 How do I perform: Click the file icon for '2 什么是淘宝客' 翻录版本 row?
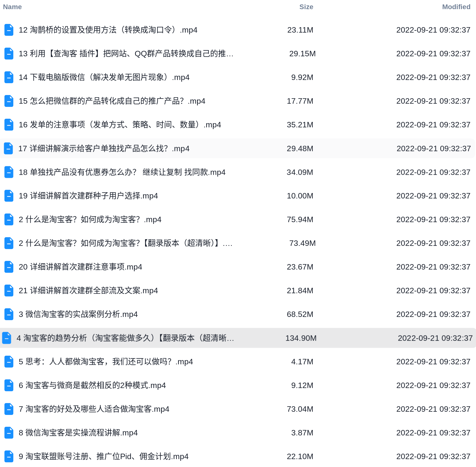click(x=9, y=243)
